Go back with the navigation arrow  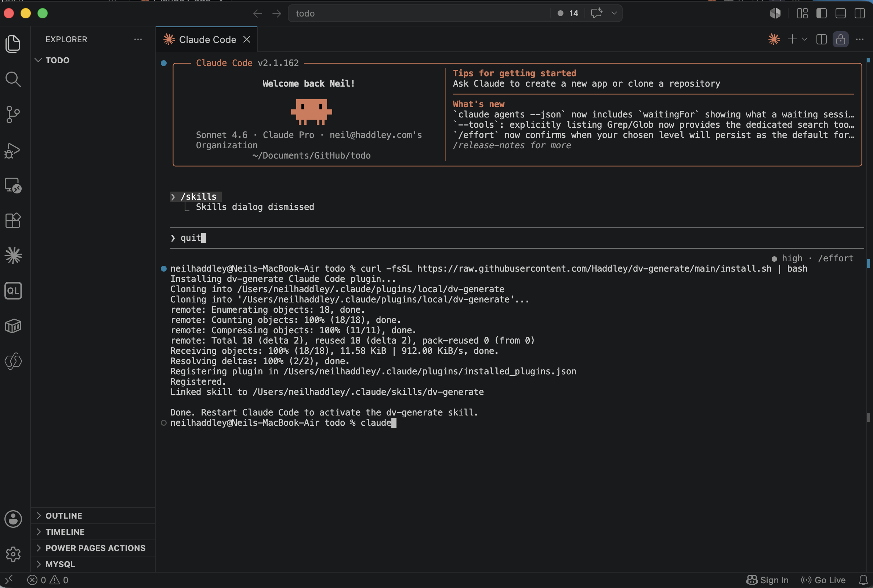click(257, 14)
